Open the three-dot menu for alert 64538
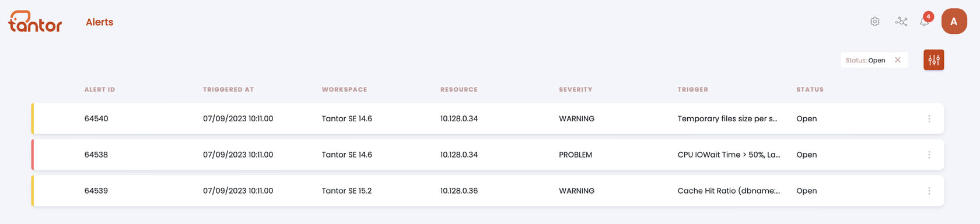The image size is (980, 224). 929,155
